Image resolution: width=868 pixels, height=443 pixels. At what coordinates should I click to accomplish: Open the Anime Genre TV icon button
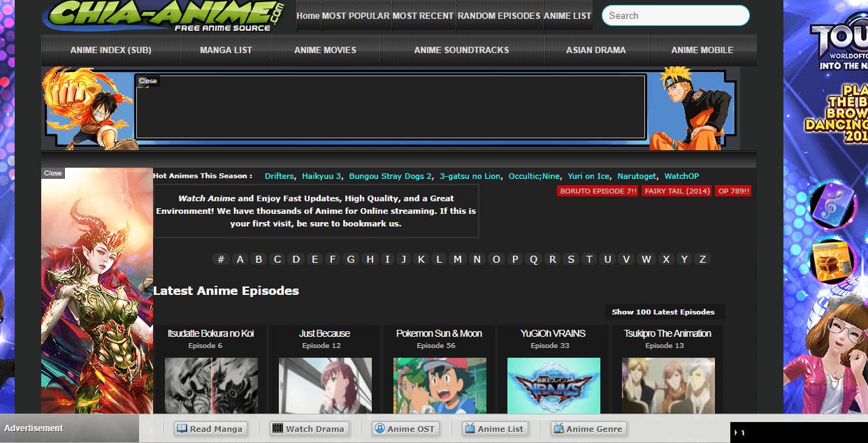(588, 429)
